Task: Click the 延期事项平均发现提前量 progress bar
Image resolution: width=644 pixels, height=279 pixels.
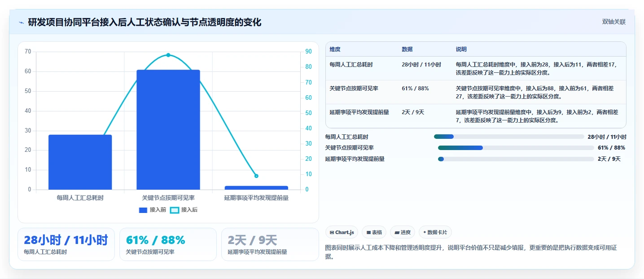Action: (516, 159)
